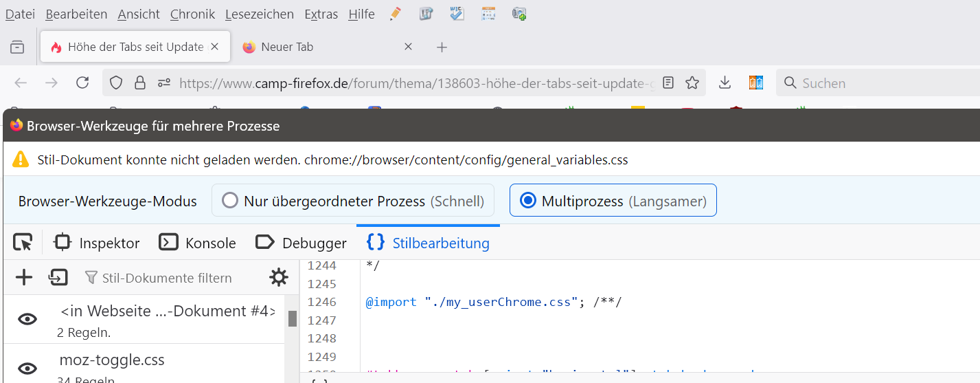Hide the inline Dokument #4 stylesheet
Screen dimensions: 980x383
pyautogui.click(x=27, y=319)
